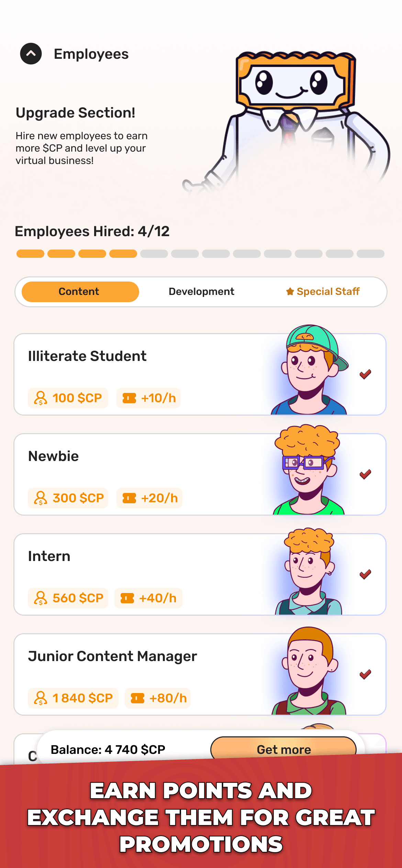The height and width of the screenshot is (868, 402).
Task: Click the first orange progress segment
Action: pyautogui.click(x=30, y=254)
